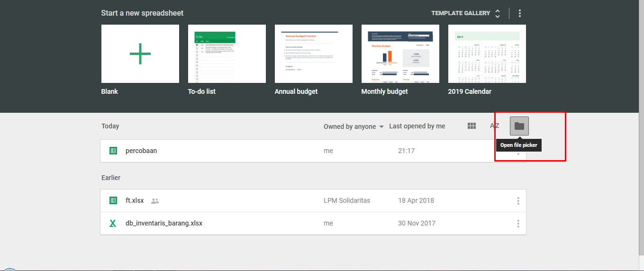644x271 pixels.
Task: Click the three-dot menu beside Template Gallery
Action: tap(520, 13)
